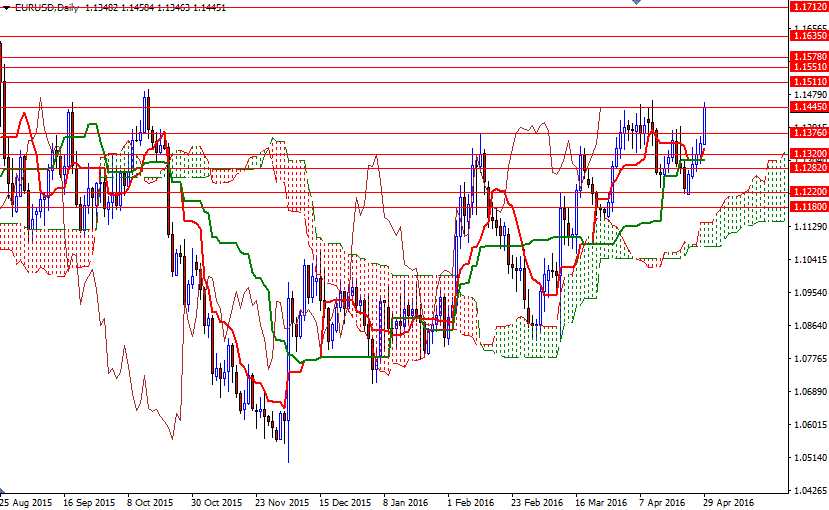
Task: Click the 15 Dec 2015 date label
Action: tap(345, 503)
